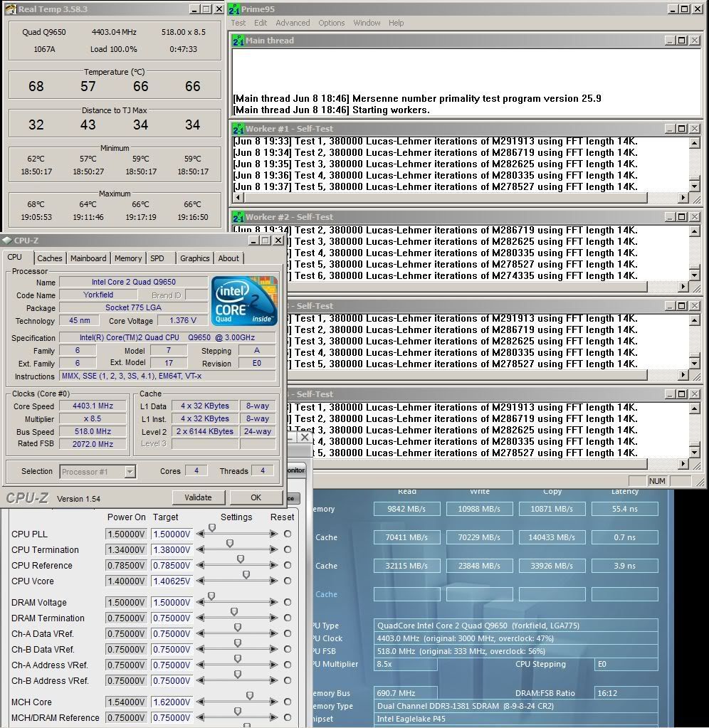The height and width of the screenshot is (728, 709).
Task: Open the Help menu in Prime95
Action: 396,23
